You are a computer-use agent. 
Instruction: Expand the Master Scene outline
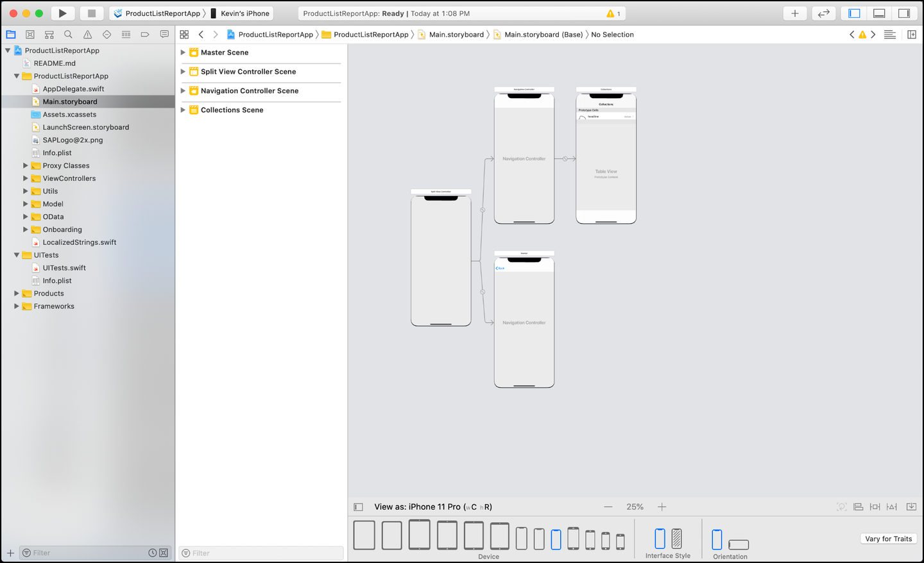(183, 53)
